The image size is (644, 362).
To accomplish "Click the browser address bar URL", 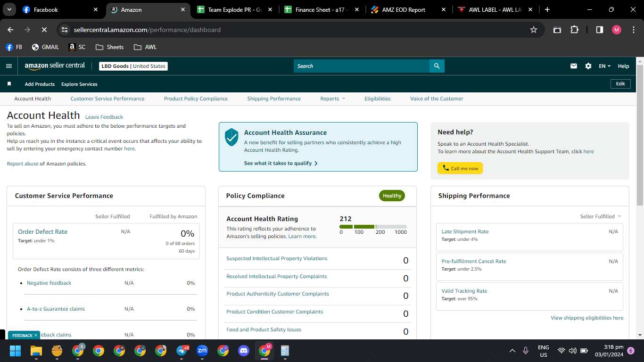I will (147, 30).
